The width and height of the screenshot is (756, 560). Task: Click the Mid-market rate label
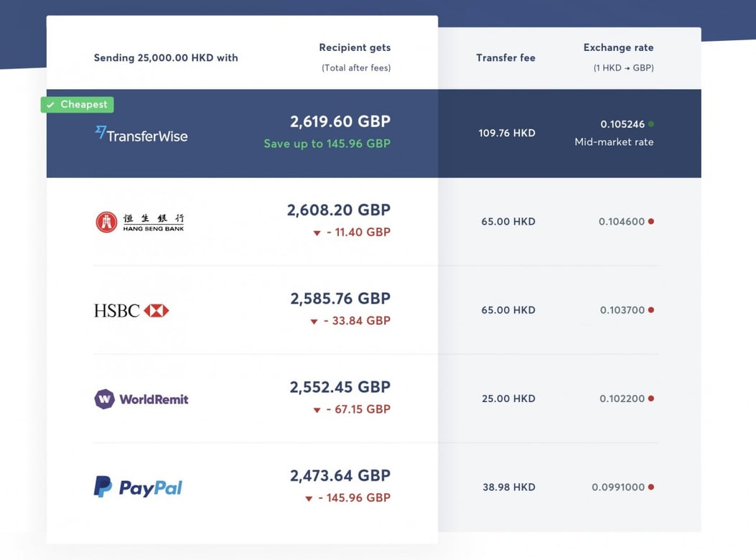pos(614,141)
